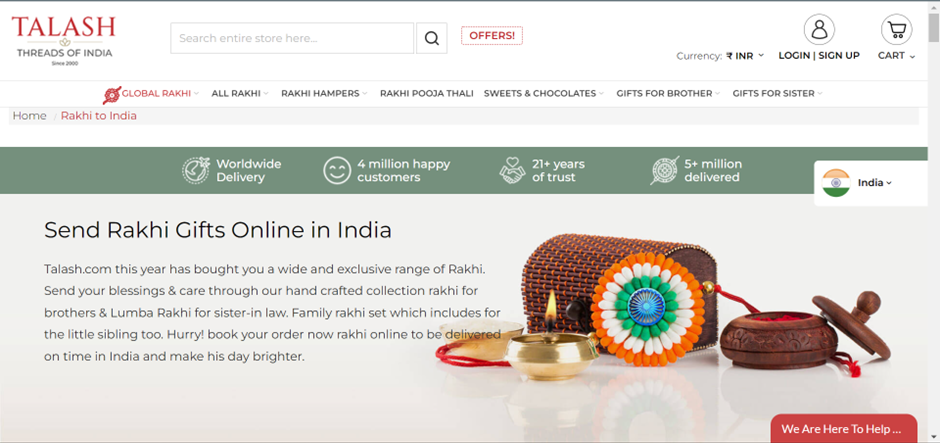Click the India flag icon
The width and height of the screenshot is (940, 443).
[x=836, y=183]
